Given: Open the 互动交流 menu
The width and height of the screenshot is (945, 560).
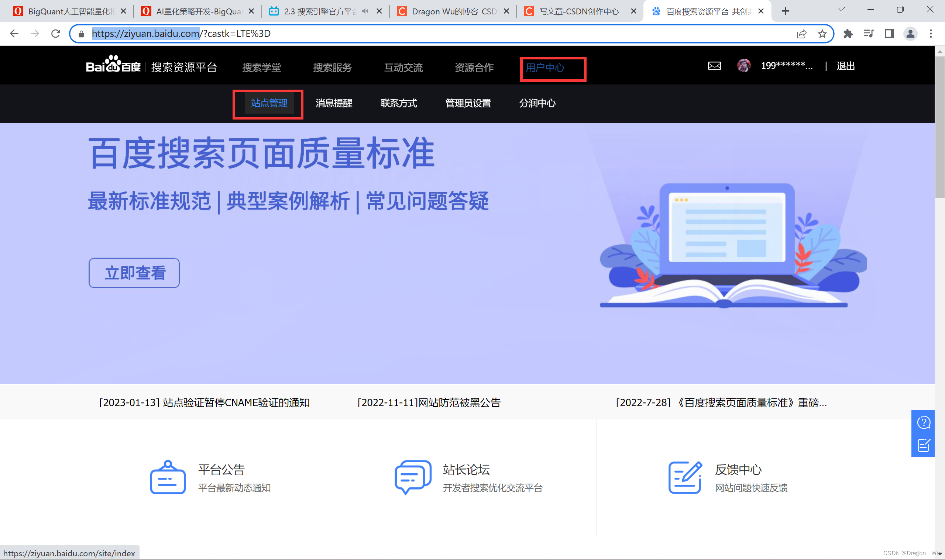Looking at the screenshot, I should 403,68.
